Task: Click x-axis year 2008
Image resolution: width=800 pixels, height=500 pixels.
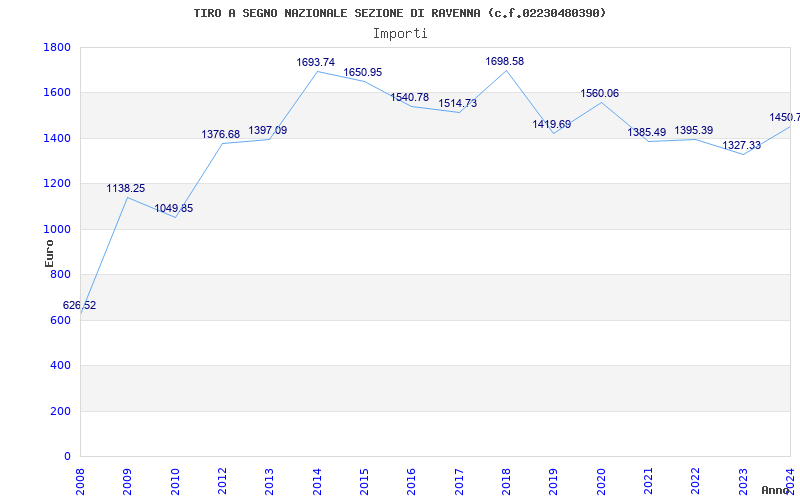Action: point(80,482)
